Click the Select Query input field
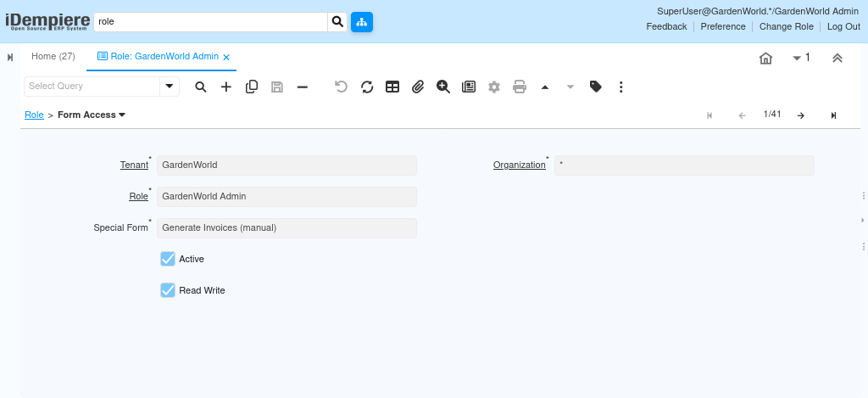Viewport: 868px width, 398px height. pyautogui.click(x=92, y=87)
